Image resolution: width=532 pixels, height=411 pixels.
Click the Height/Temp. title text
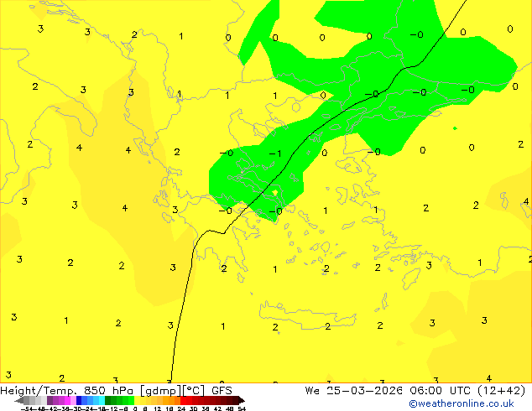(x=39, y=391)
